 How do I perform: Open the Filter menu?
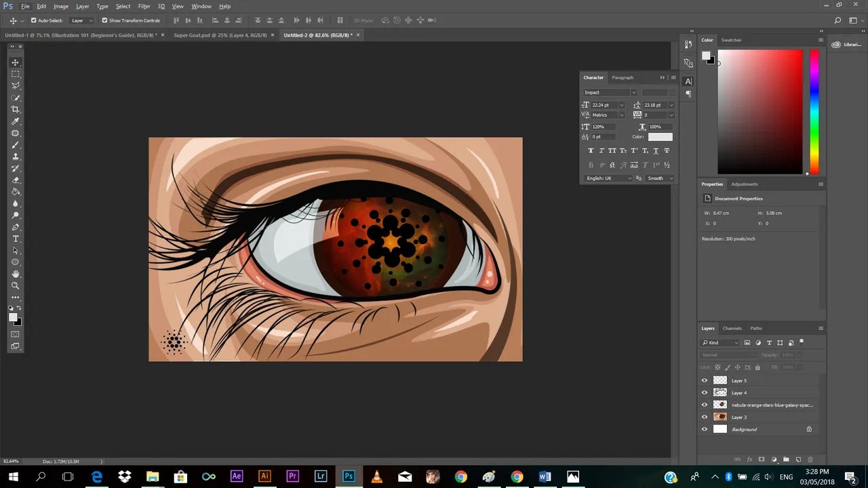coord(144,6)
